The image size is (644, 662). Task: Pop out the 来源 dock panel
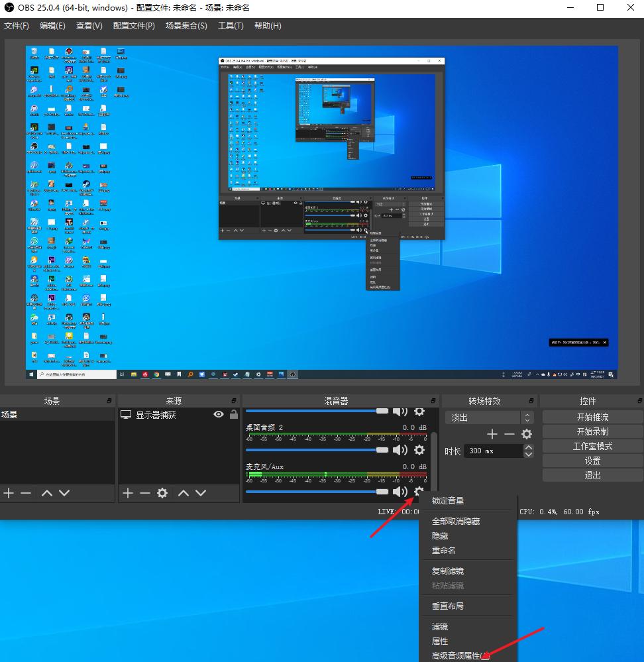tap(234, 400)
